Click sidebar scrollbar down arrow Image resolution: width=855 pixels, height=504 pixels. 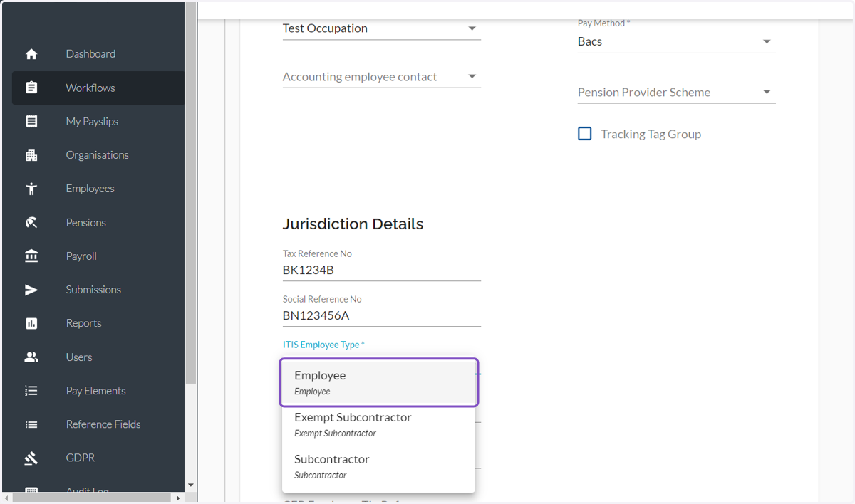coord(191,485)
